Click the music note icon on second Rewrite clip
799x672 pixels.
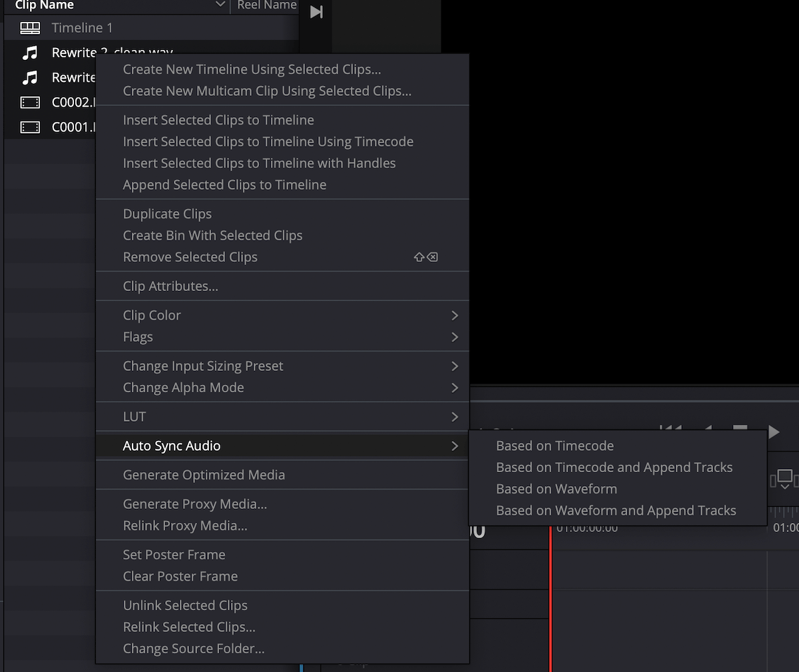(x=31, y=77)
